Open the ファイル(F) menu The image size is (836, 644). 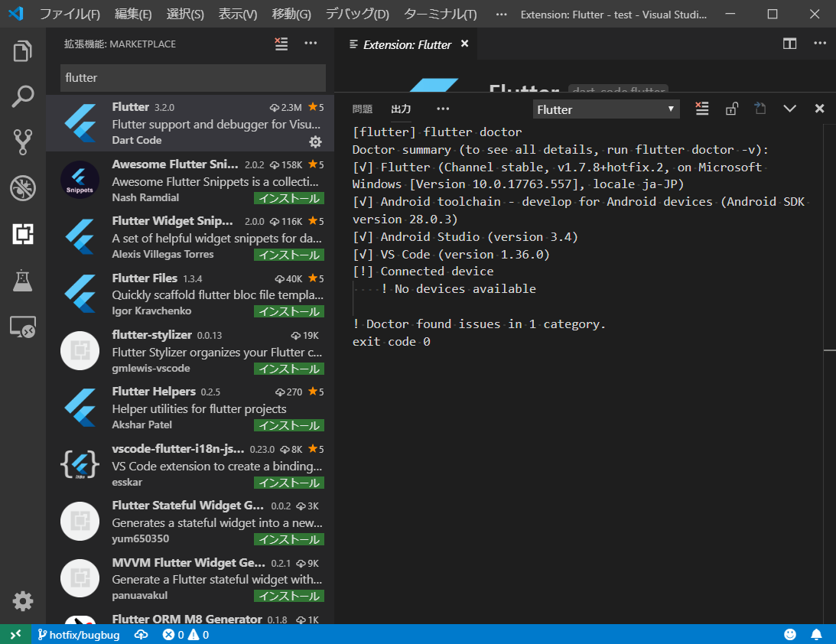(x=70, y=15)
